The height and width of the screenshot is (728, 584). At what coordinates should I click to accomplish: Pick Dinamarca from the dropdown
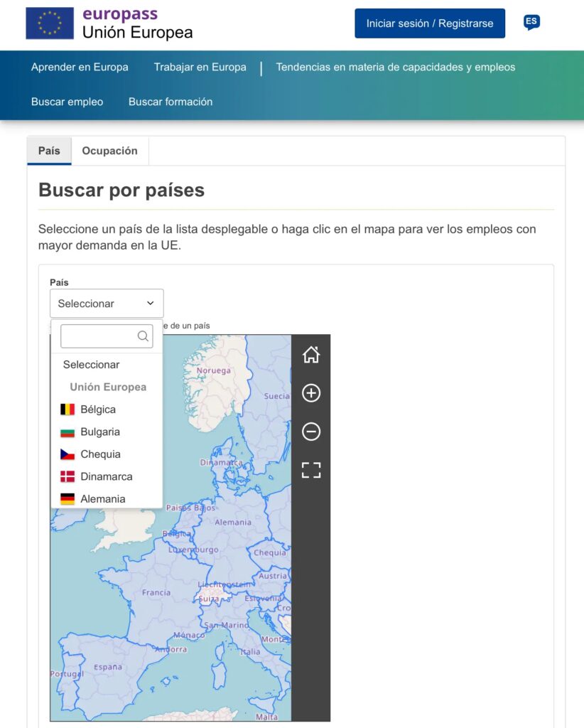point(106,476)
